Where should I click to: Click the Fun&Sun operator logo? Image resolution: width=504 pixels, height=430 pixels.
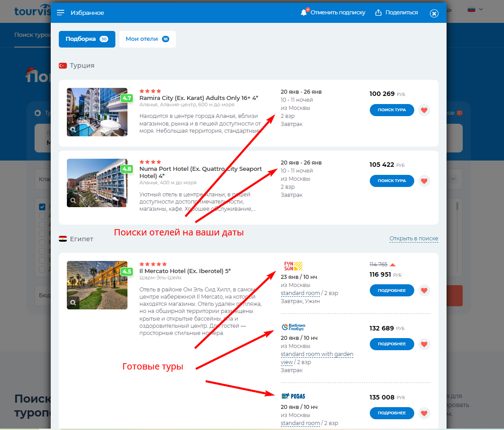[x=293, y=266]
